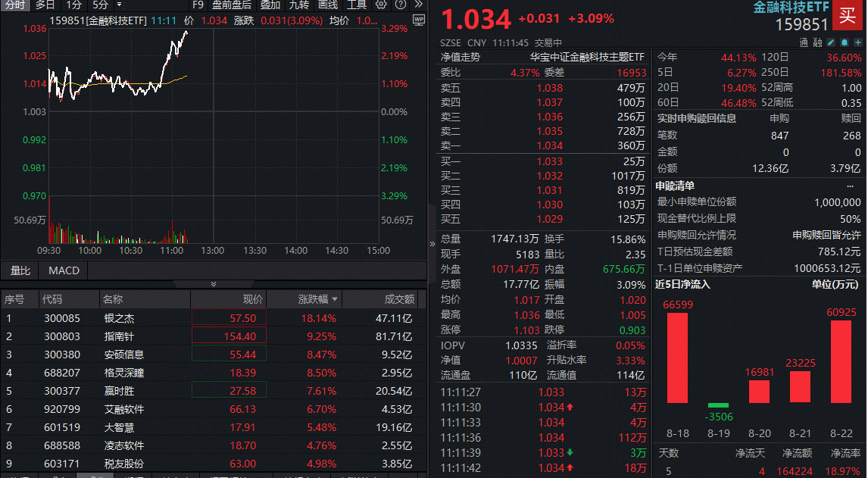Click the pencil edit icon next to 159851

click(831, 42)
